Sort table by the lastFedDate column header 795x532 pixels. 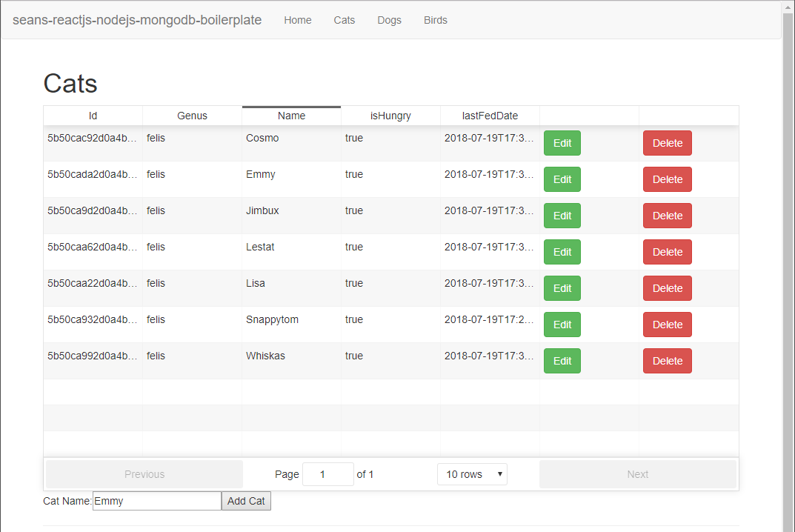click(x=490, y=116)
